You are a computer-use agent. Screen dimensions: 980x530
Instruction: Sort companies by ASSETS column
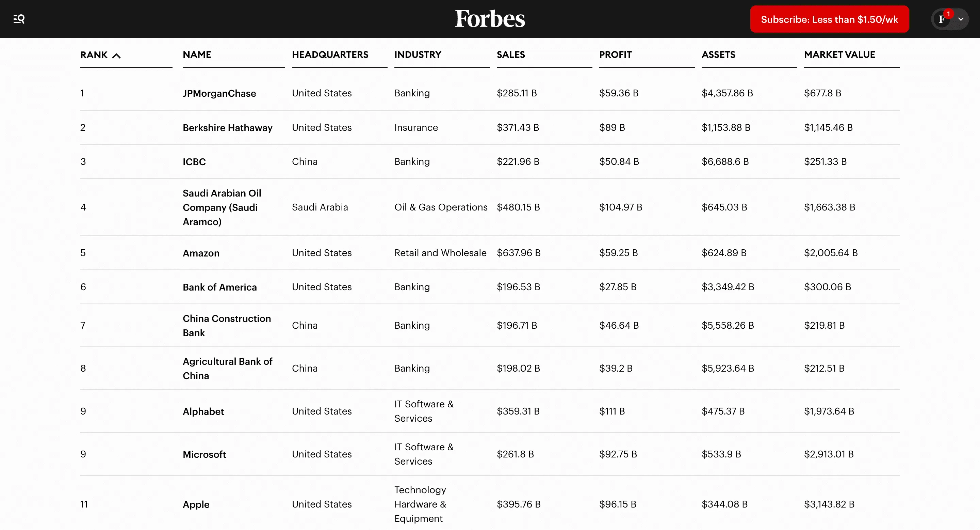719,55
